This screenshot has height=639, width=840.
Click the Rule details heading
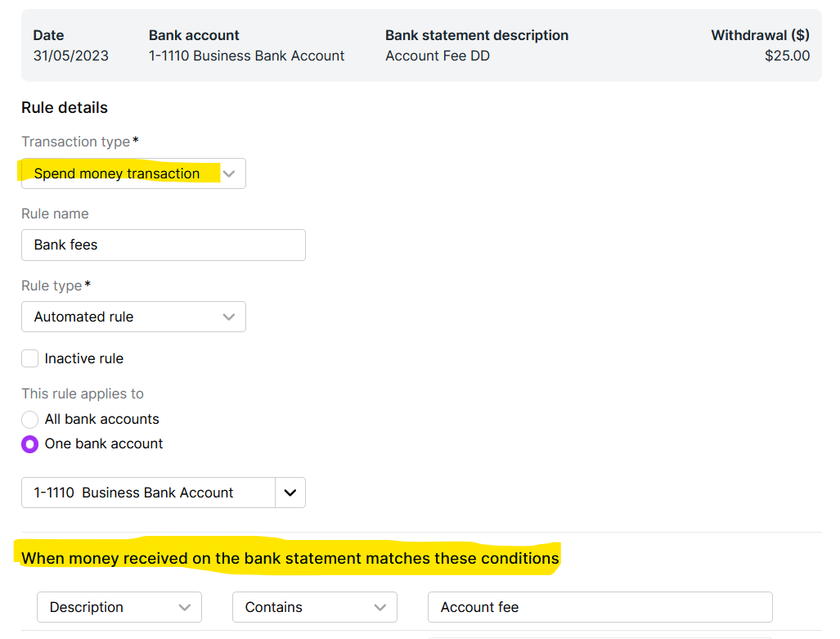point(64,107)
